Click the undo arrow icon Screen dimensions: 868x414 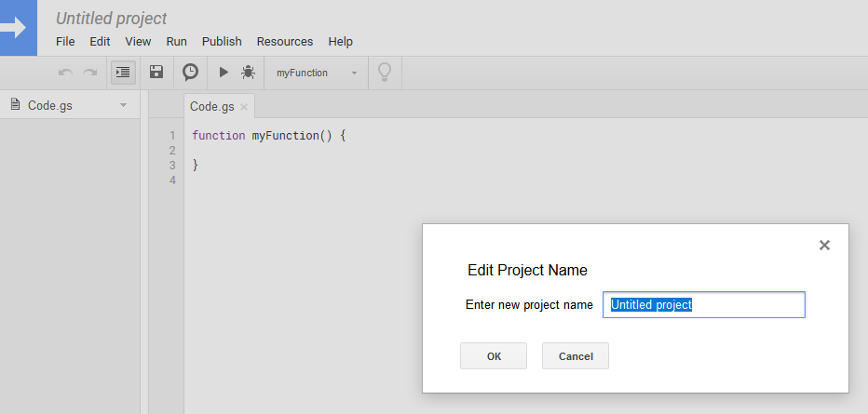[x=65, y=73]
